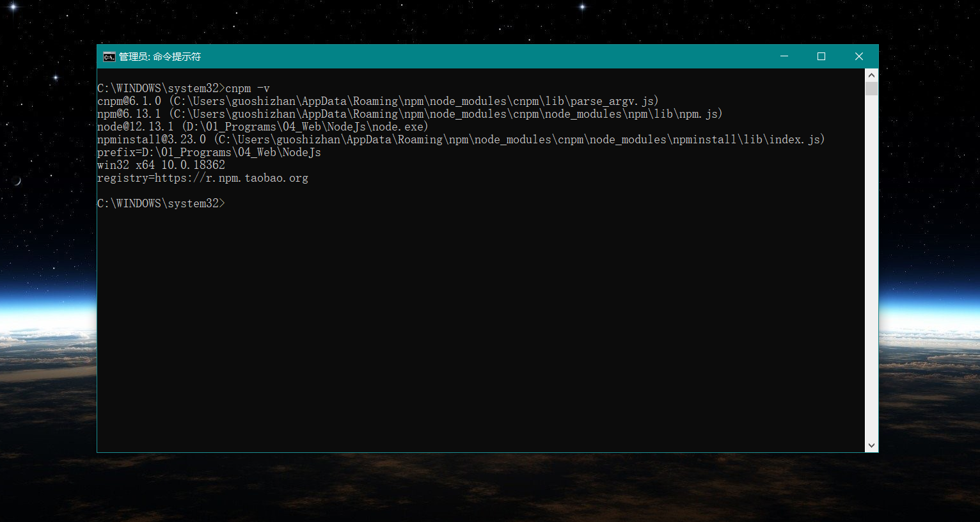Click the win32 x64 10.0.18362 line
This screenshot has width=980, height=522.
point(161,165)
